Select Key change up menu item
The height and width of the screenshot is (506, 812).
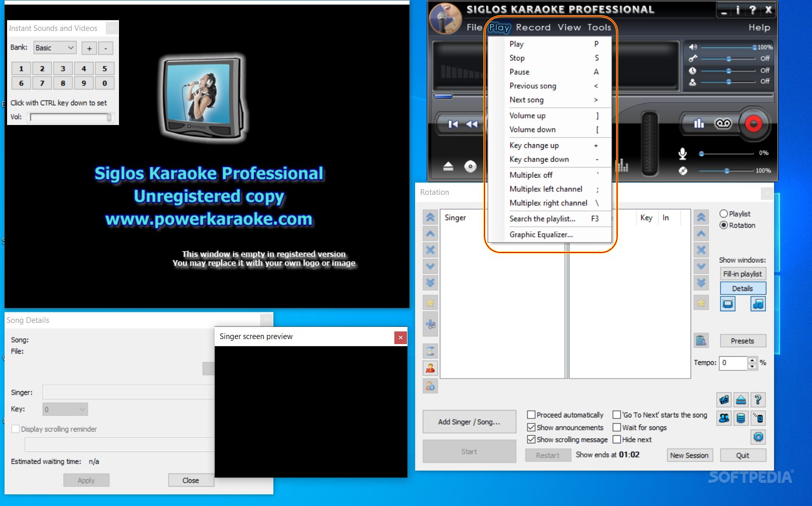[549, 145]
